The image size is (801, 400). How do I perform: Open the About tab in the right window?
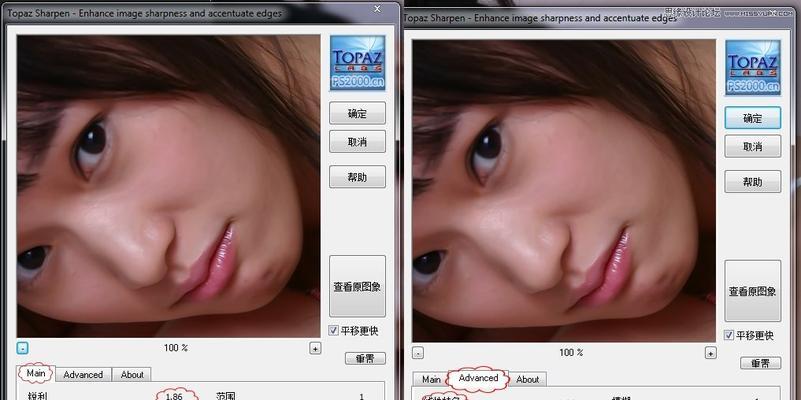point(527,379)
